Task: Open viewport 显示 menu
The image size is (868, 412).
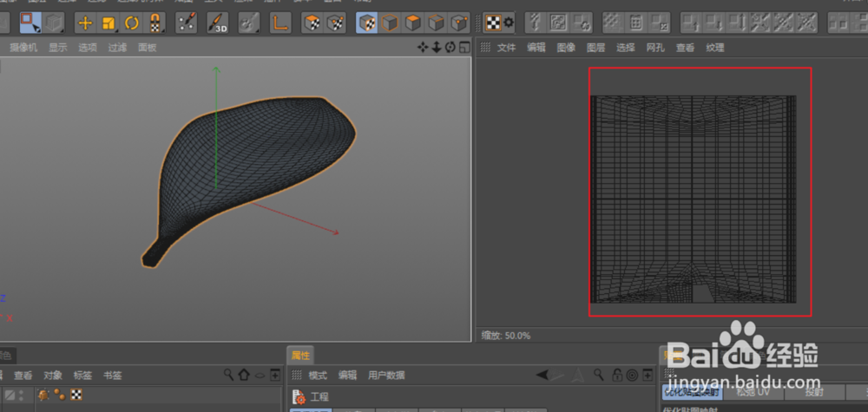Action: coord(57,48)
